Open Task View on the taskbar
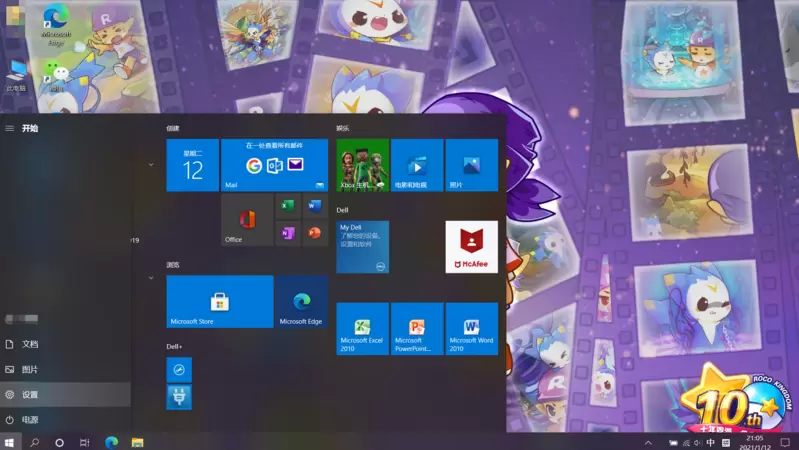Screen dimensions: 799x450 [x=85, y=442]
